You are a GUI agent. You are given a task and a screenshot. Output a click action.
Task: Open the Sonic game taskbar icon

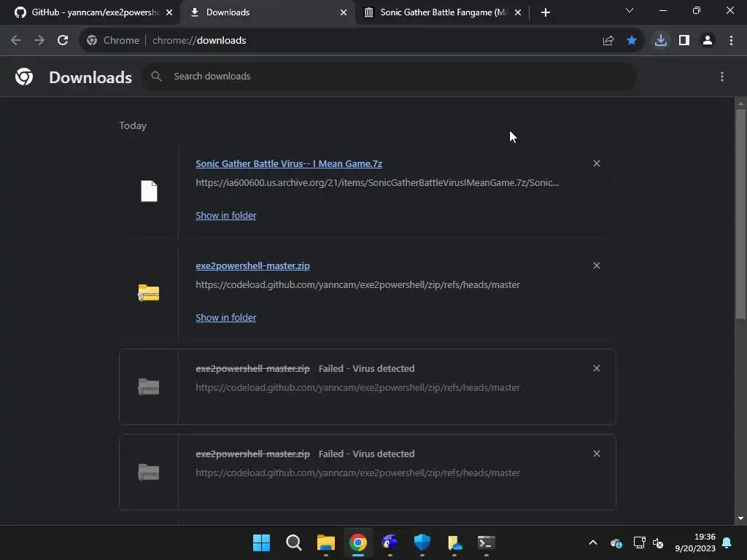coord(390,542)
